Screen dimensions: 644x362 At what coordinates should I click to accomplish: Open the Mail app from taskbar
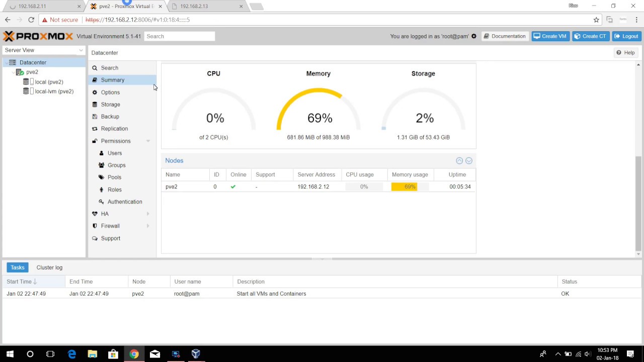(154, 354)
